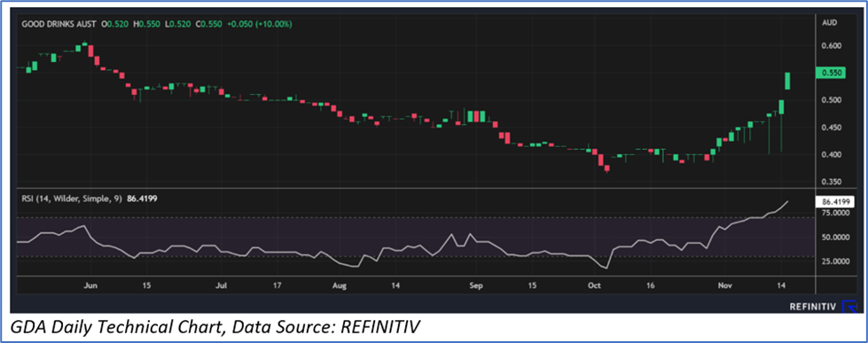Click the AUD currency label
The image size is (868, 343).
point(830,23)
